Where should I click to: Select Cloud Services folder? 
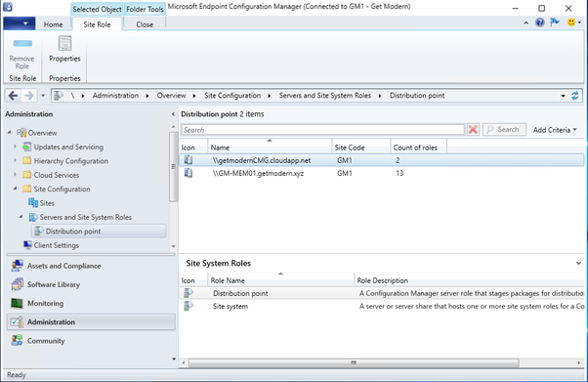[x=57, y=175]
